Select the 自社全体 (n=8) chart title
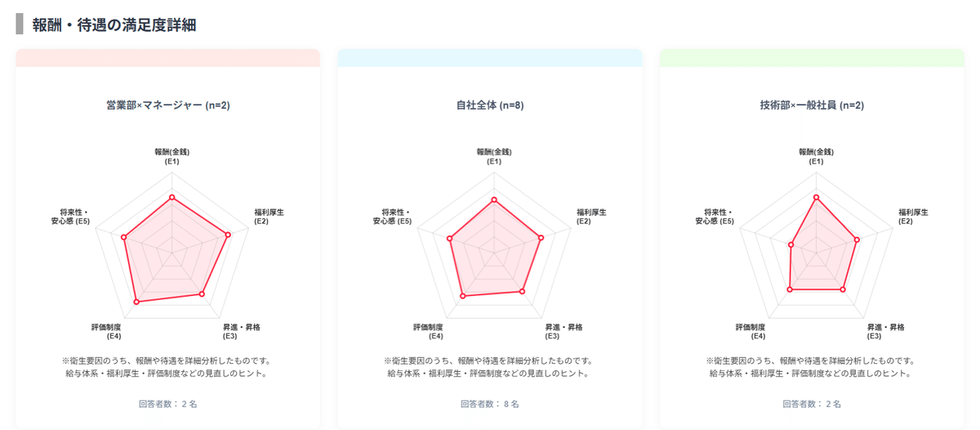Image resolution: width=980 pixels, height=430 pixels. pyautogui.click(x=490, y=105)
